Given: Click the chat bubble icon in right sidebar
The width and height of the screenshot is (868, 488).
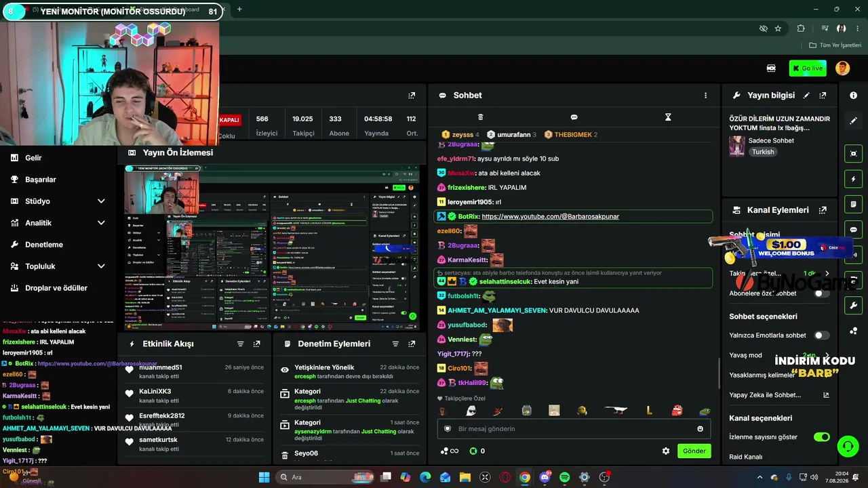Looking at the screenshot, I should [x=853, y=230].
